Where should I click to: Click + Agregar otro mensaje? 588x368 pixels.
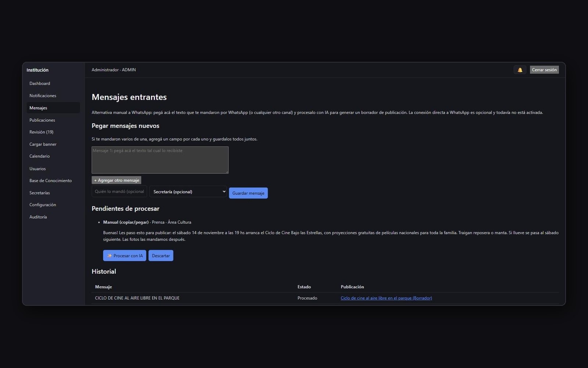pos(116,180)
